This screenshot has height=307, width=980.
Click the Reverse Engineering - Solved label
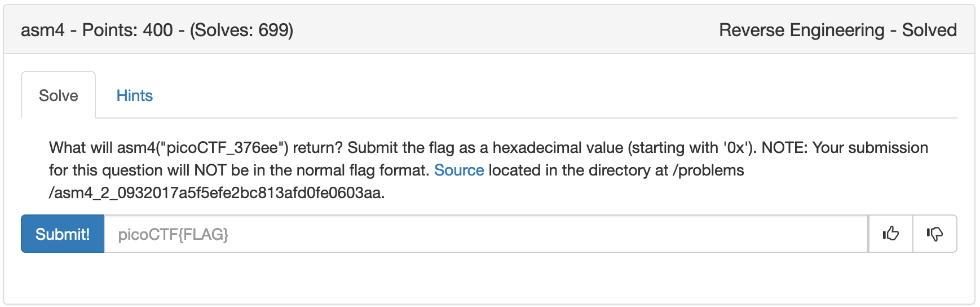coord(837,30)
